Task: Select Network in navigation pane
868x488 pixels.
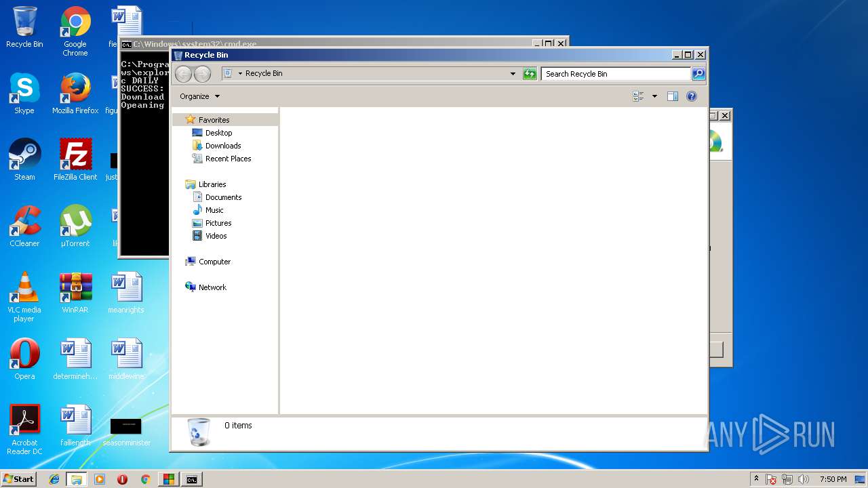Action: (212, 287)
